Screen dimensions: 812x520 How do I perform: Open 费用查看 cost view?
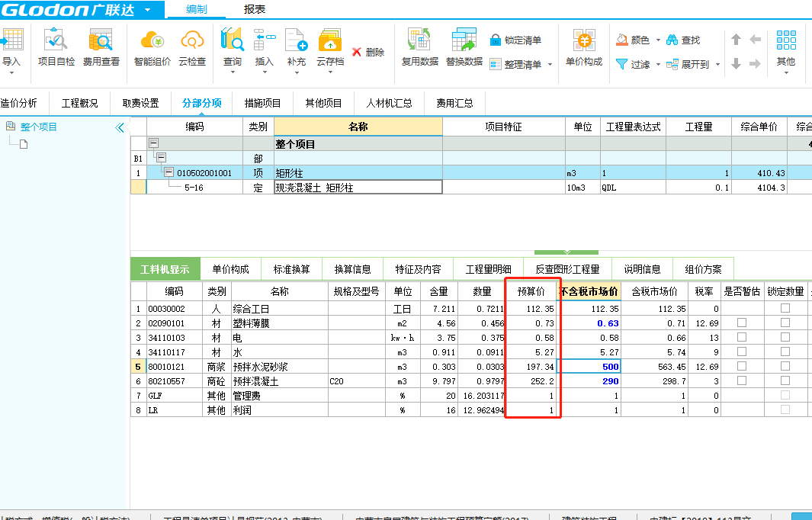point(101,47)
